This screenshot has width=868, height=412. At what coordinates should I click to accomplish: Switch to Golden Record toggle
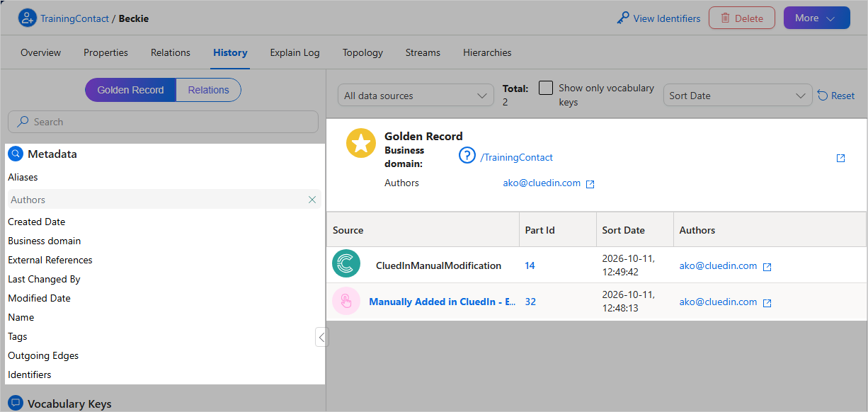(130, 90)
